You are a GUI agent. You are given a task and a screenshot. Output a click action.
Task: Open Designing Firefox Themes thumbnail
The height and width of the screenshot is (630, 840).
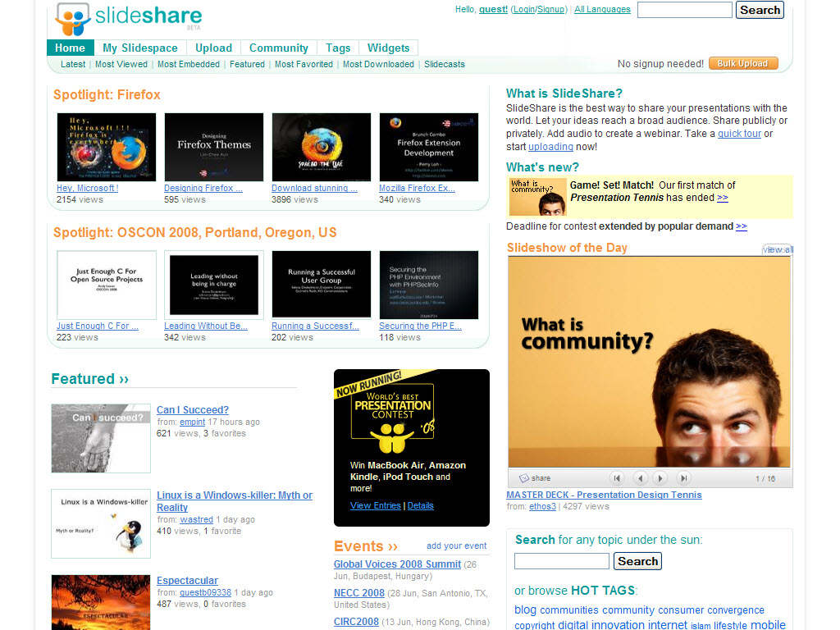[x=214, y=147]
